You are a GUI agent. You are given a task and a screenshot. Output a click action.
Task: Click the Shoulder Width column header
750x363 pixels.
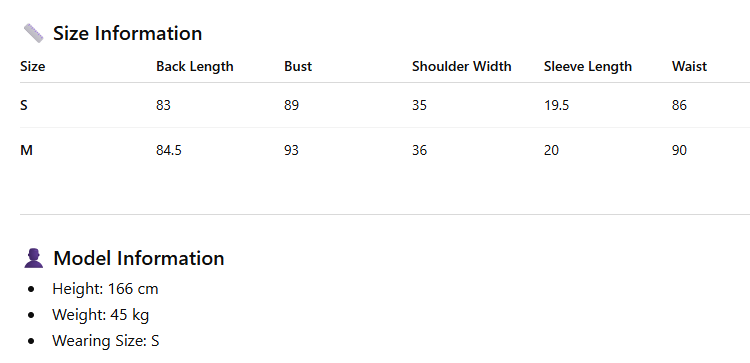pyautogui.click(x=462, y=66)
